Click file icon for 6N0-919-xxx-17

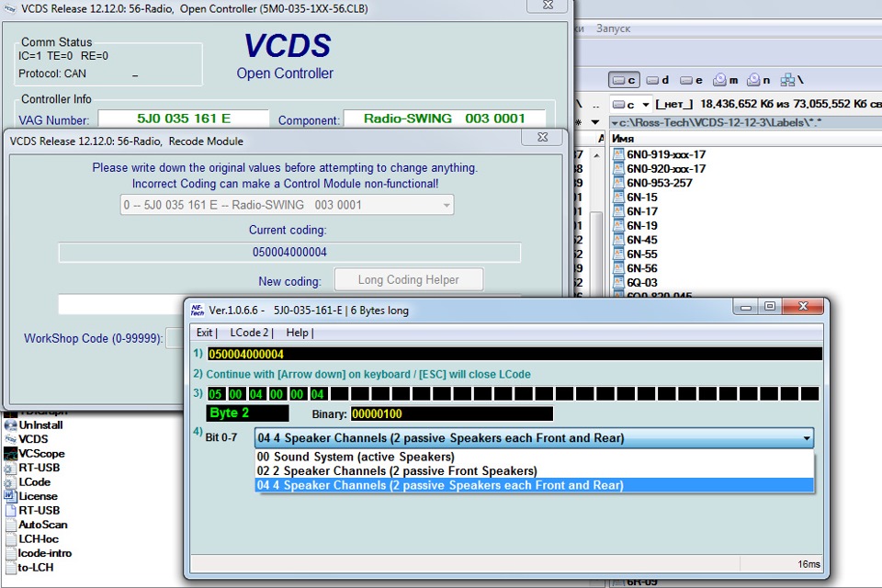(618, 154)
